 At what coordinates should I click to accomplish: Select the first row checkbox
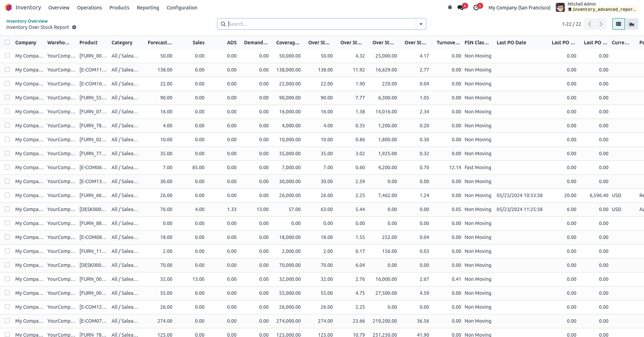(7, 56)
